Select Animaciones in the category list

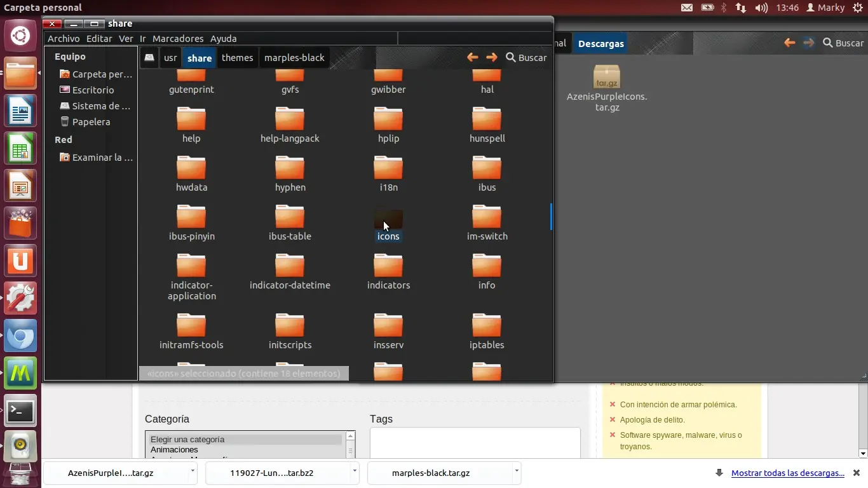pyautogui.click(x=174, y=450)
